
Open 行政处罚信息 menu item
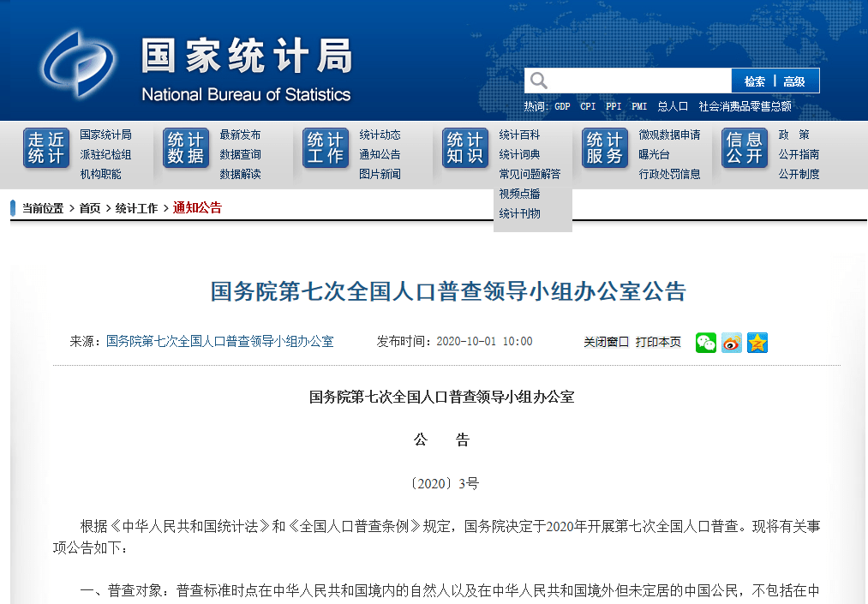pyautogui.click(x=669, y=174)
